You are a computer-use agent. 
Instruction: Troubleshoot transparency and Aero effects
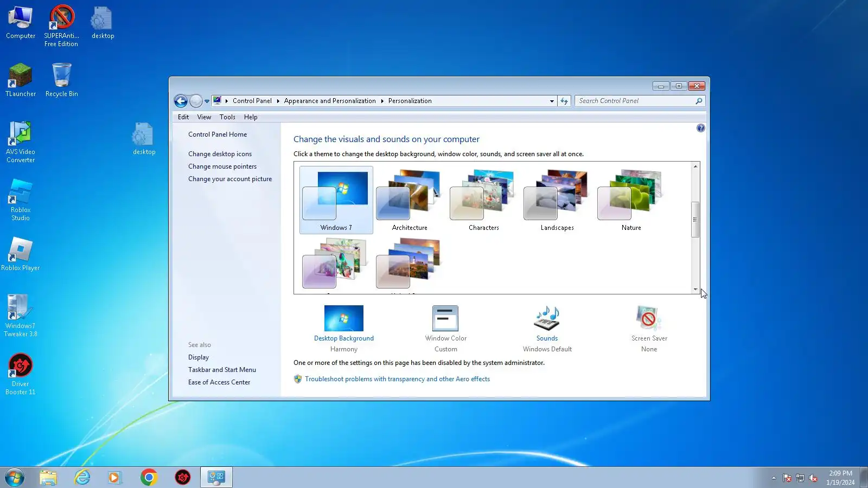(397, 379)
